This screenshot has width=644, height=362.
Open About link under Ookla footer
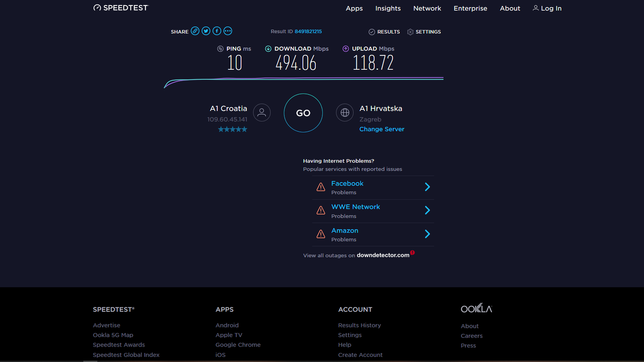pos(470,326)
